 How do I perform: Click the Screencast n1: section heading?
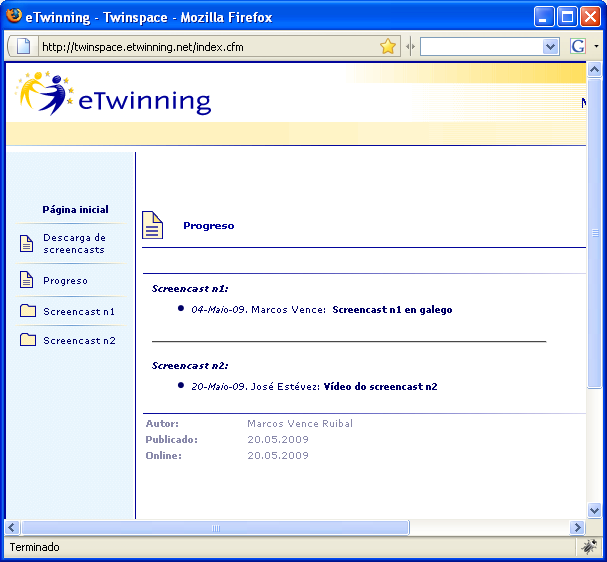(x=190, y=289)
